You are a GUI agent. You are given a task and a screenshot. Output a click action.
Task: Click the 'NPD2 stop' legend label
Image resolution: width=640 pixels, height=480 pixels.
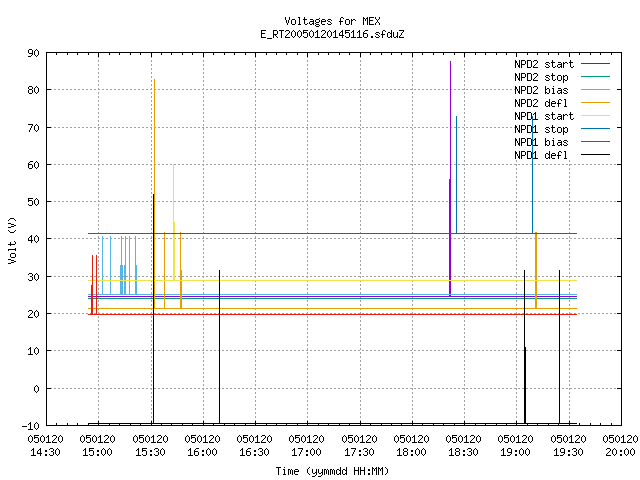tap(541, 77)
